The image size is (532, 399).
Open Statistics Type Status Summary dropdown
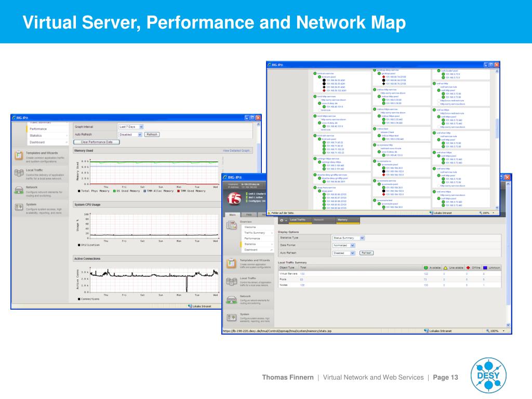(x=349, y=238)
